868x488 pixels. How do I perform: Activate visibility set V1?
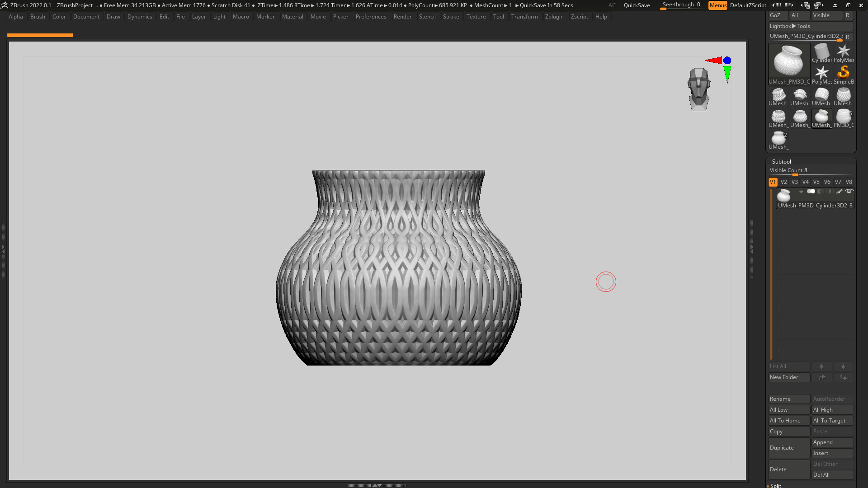point(773,182)
